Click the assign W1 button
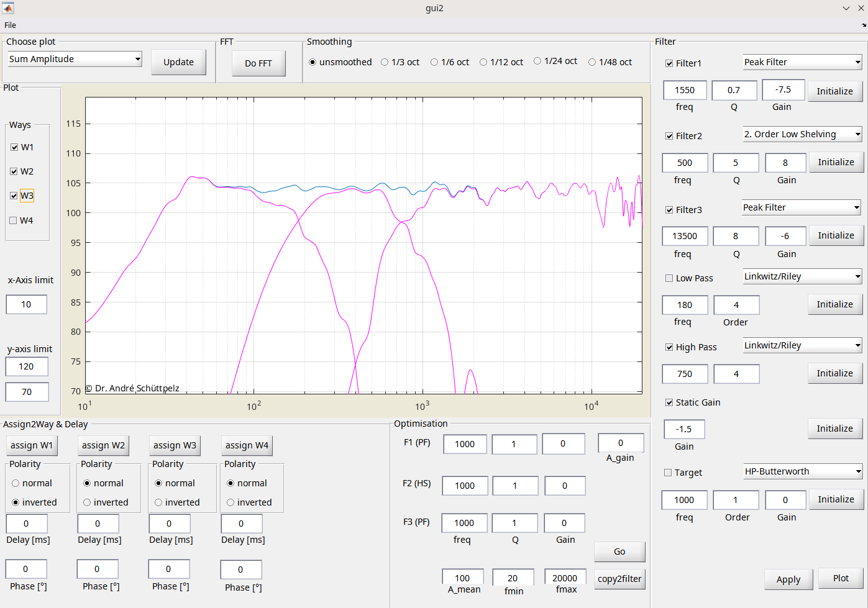The height and width of the screenshot is (608, 868). (32, 445)
